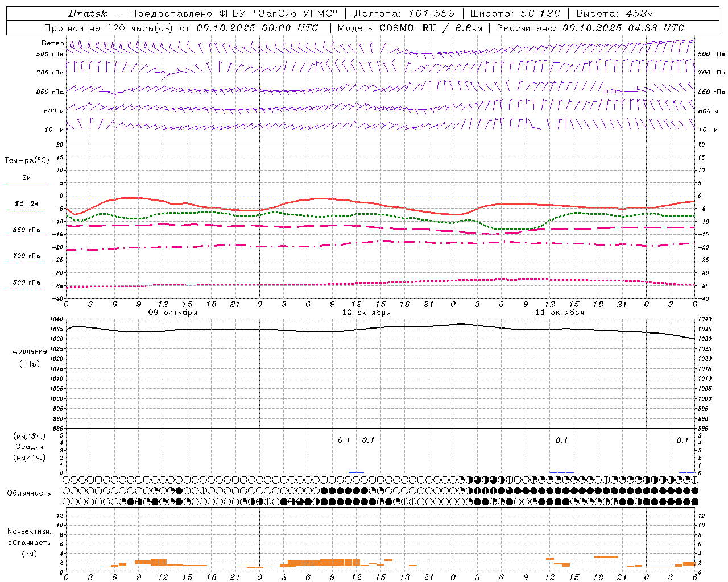Click the "11 октября" date label
This screenshot has height=582, width=728.
pos(560,313)
